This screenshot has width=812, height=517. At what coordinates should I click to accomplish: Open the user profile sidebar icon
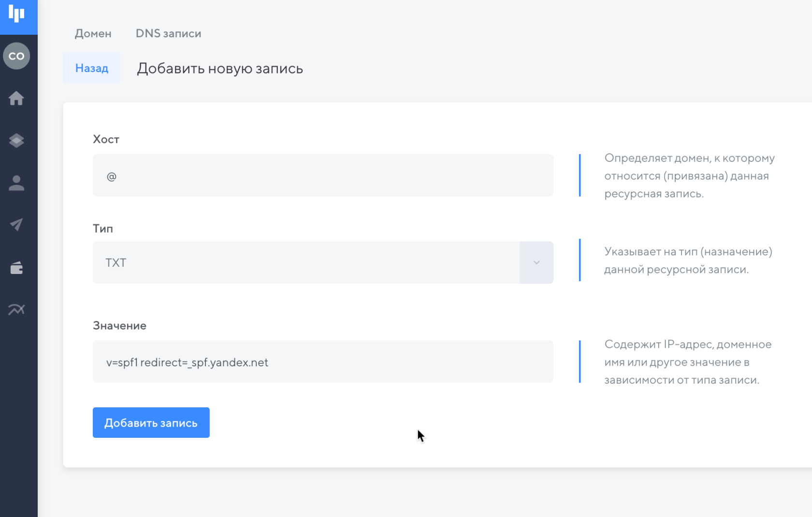[x=16, y=183]
